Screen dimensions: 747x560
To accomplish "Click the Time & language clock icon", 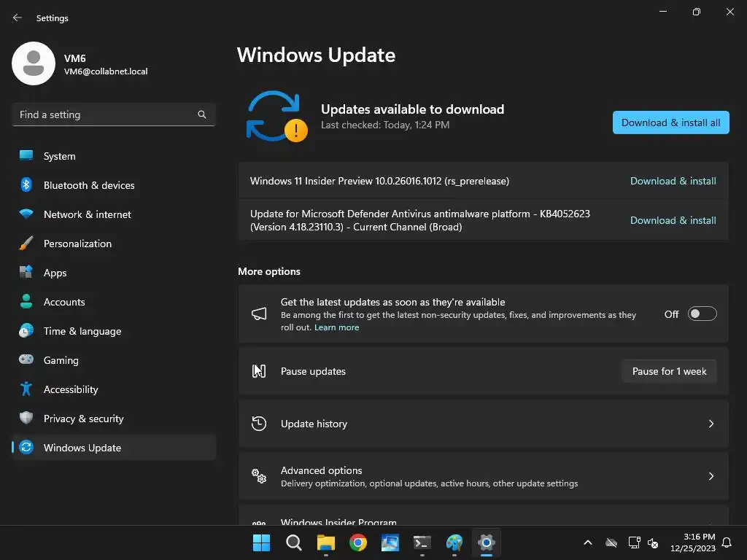I will [x=26, y=331].
